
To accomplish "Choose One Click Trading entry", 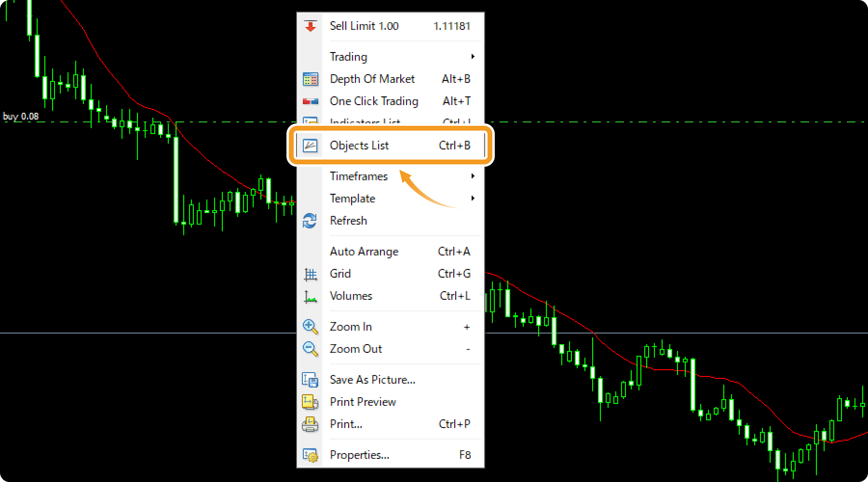I will (391, 101).
